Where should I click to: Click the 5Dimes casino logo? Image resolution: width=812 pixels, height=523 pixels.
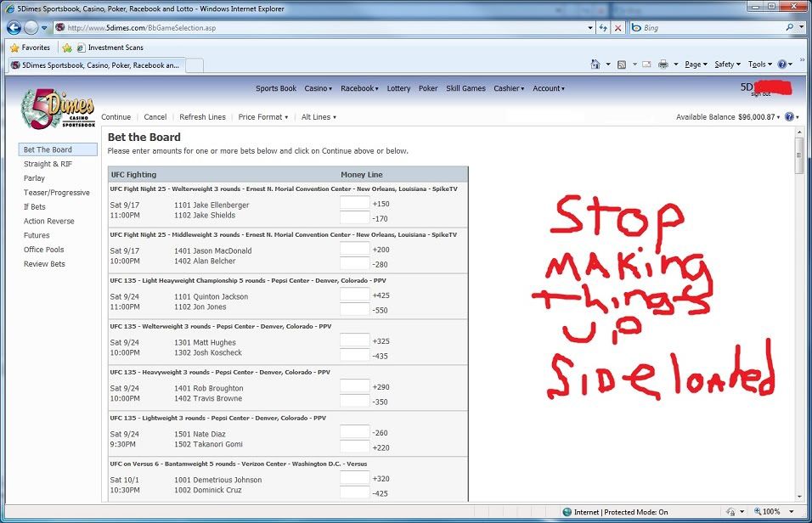pos(58,109)
